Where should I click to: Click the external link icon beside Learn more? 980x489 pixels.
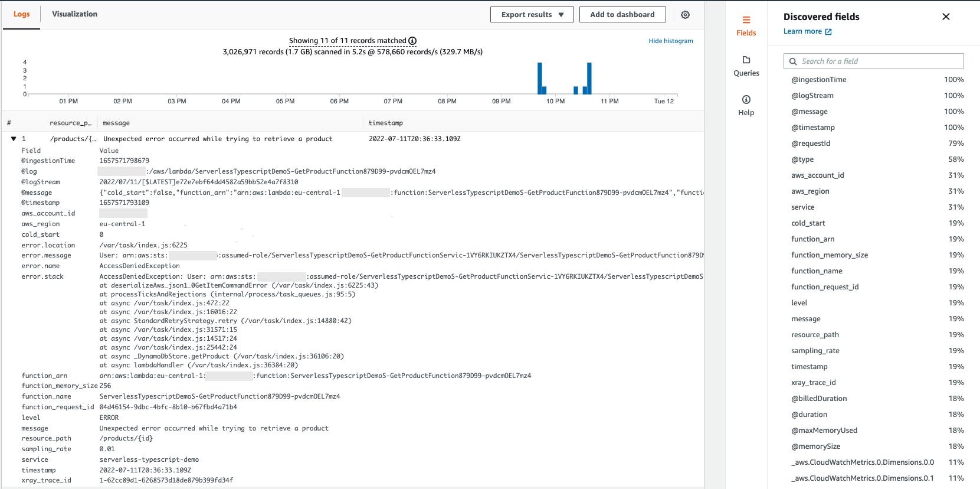tap(828, 32)
